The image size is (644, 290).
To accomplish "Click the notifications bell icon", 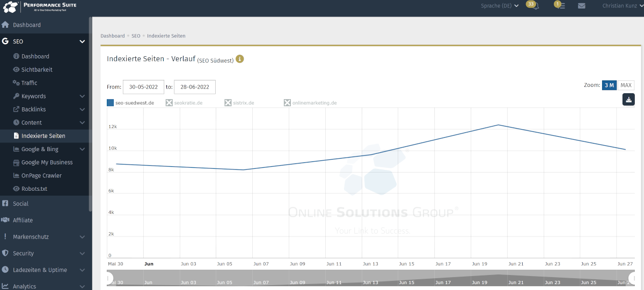I will coord(535,6).
